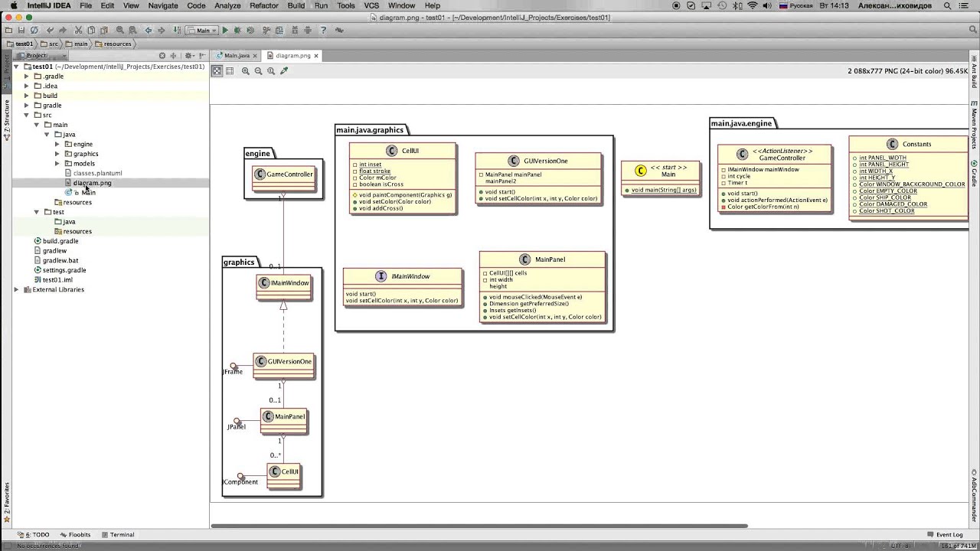This screenshot has width=980, height=551.
Task: Navigate forward with the right arrow icon
Action: coord(161,31)
